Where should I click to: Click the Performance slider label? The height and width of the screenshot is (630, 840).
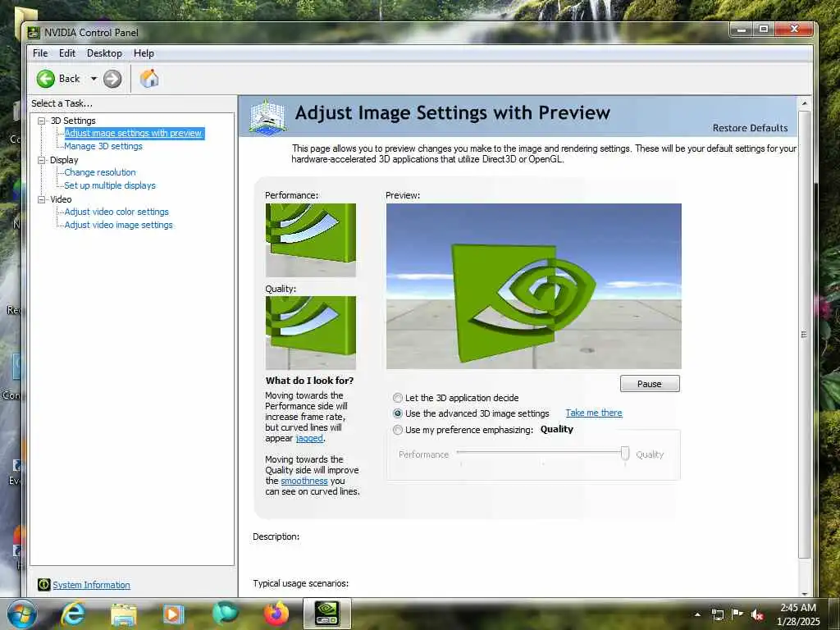pos(423,454)
